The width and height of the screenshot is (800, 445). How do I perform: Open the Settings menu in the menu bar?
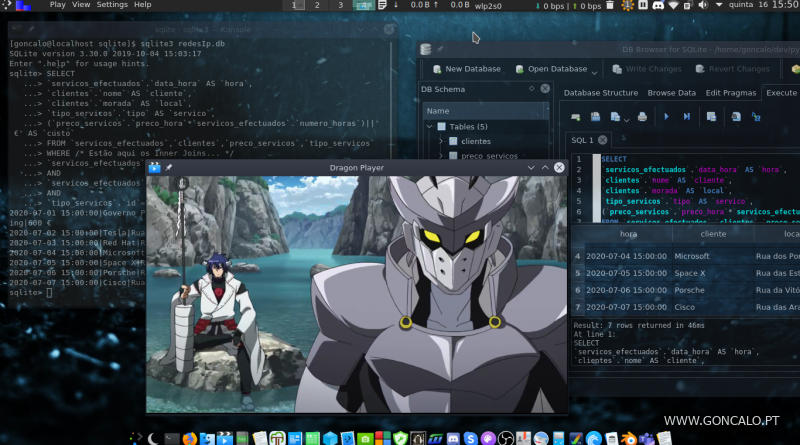pos(112,5)
